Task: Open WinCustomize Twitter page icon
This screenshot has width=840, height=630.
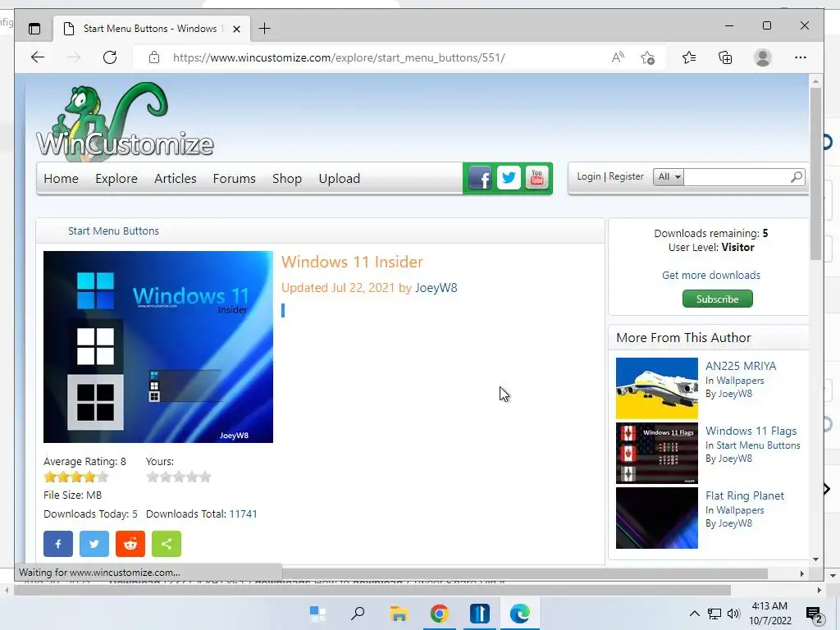Action: (x=509, y=178)
